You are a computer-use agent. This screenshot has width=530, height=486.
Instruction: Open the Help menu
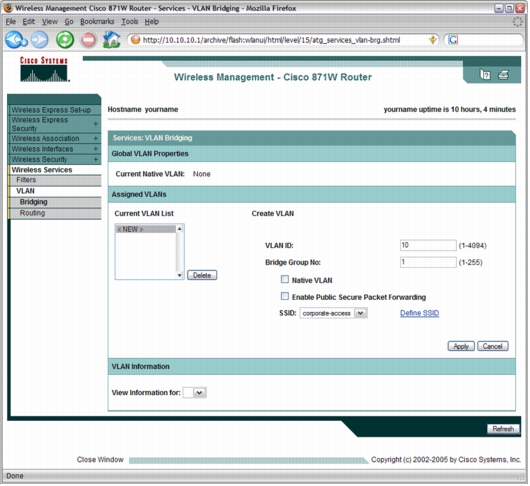pyautogui.click(x=152, y=22)
